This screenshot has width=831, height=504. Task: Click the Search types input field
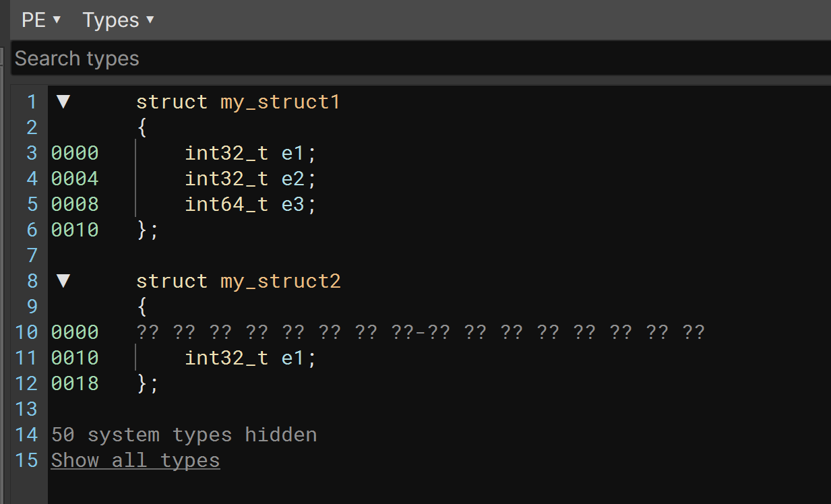pos(270,59)
